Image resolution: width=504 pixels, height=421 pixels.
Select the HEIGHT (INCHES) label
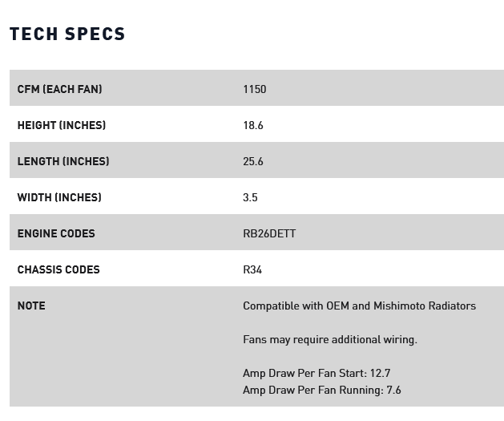click(62, 125)
